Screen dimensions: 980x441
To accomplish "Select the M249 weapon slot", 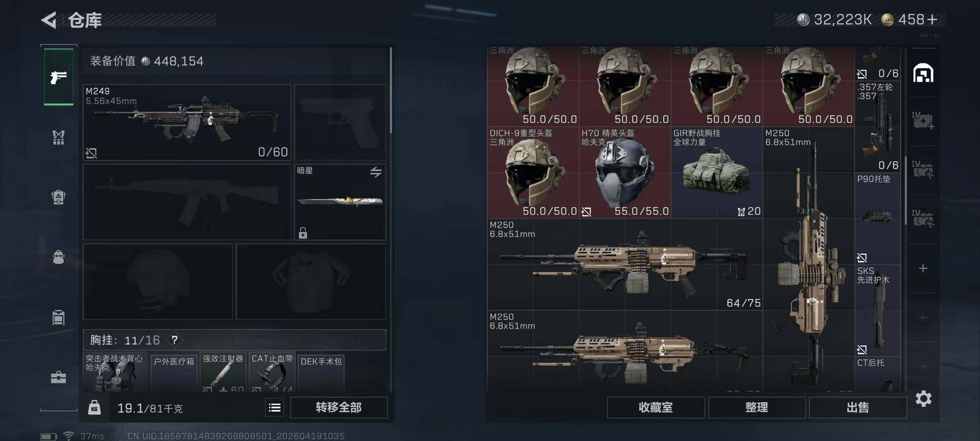I will point(187,122).
